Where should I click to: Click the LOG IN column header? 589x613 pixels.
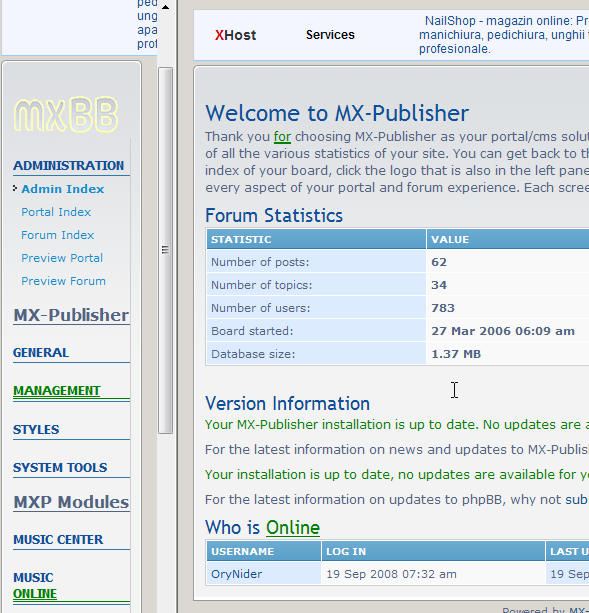(433, 551)
